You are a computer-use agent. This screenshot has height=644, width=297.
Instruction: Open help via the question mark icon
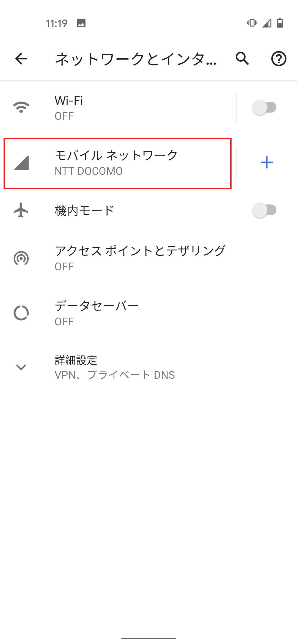(279, 59)
